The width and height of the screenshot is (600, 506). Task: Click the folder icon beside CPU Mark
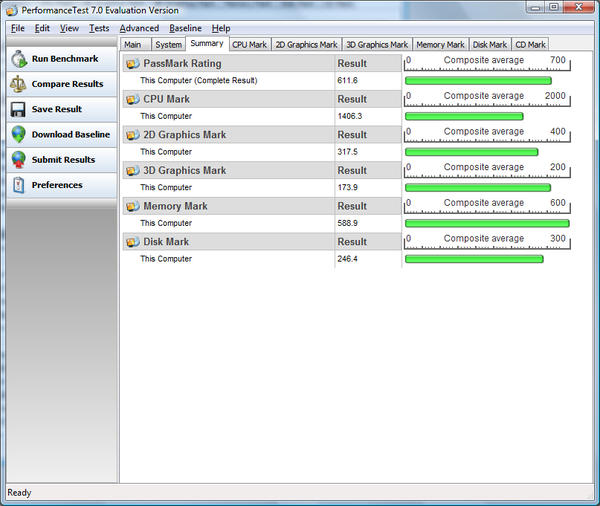[x=131, y=99]
